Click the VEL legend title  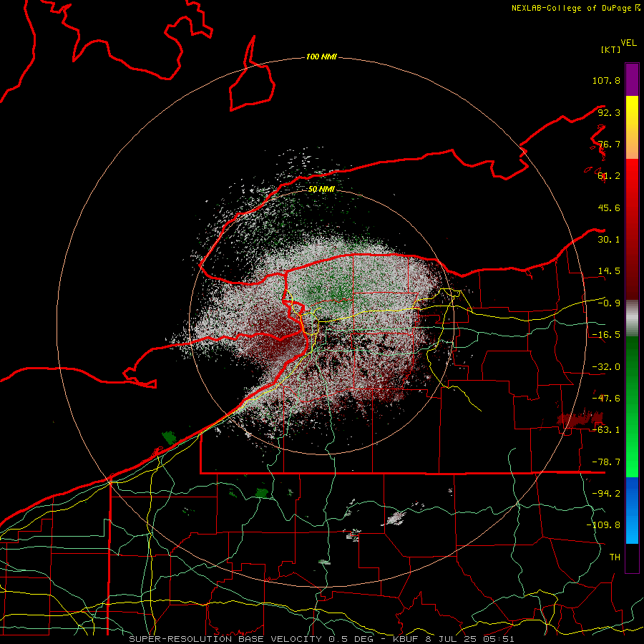(628, 43)
